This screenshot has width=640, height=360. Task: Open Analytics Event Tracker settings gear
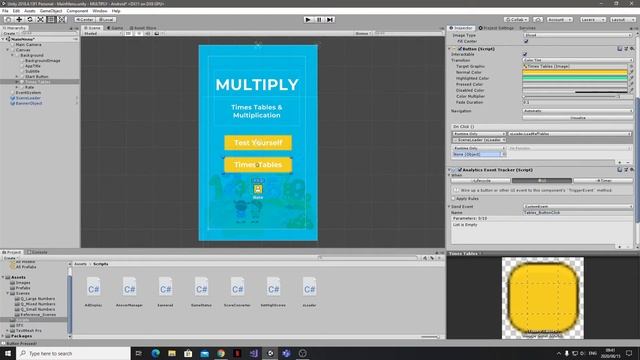pyautogui.click(x=632, y=169)
